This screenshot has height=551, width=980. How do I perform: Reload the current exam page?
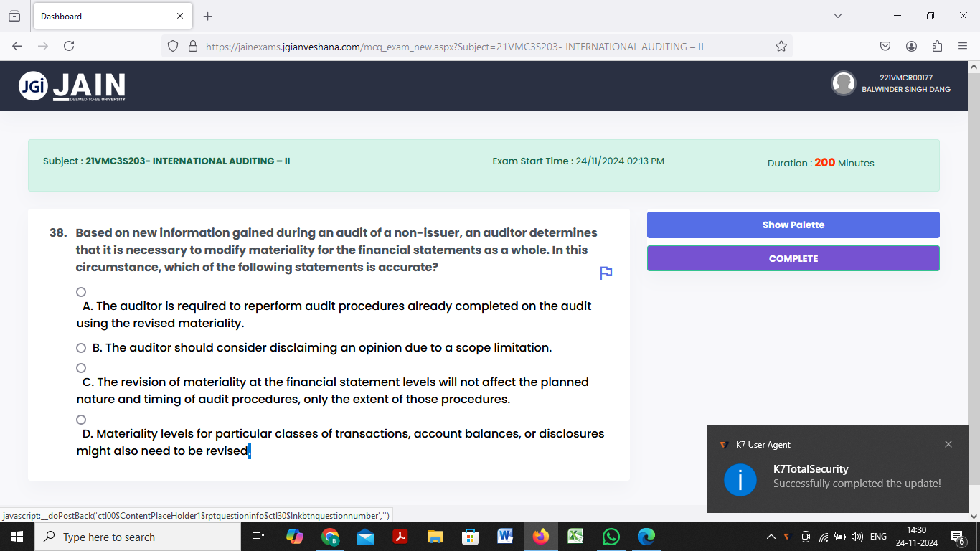point(69,46)
